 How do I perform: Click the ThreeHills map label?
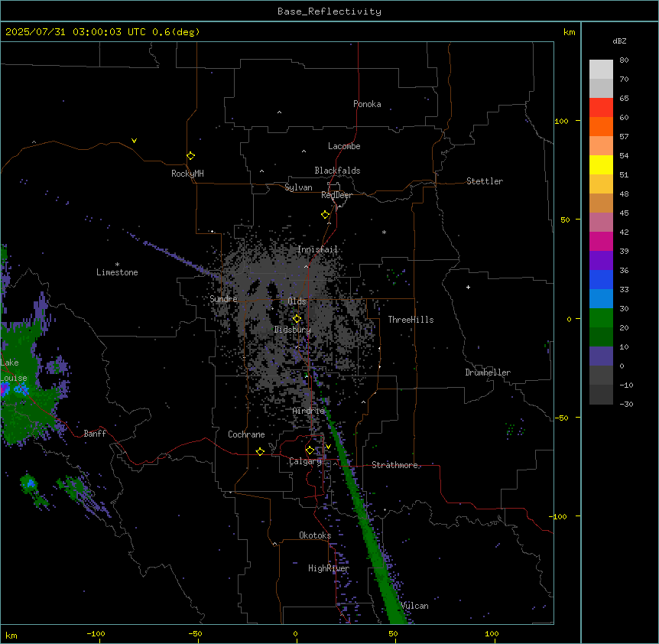point(411,320)
